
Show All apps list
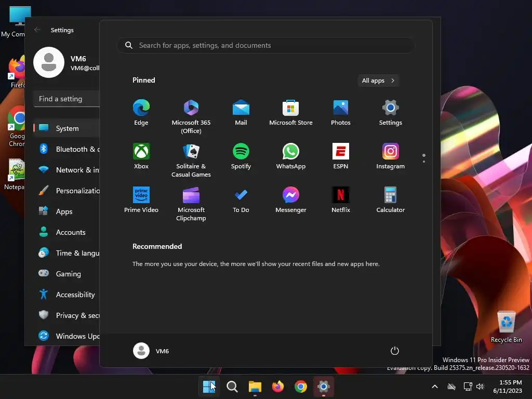(378, 81)
